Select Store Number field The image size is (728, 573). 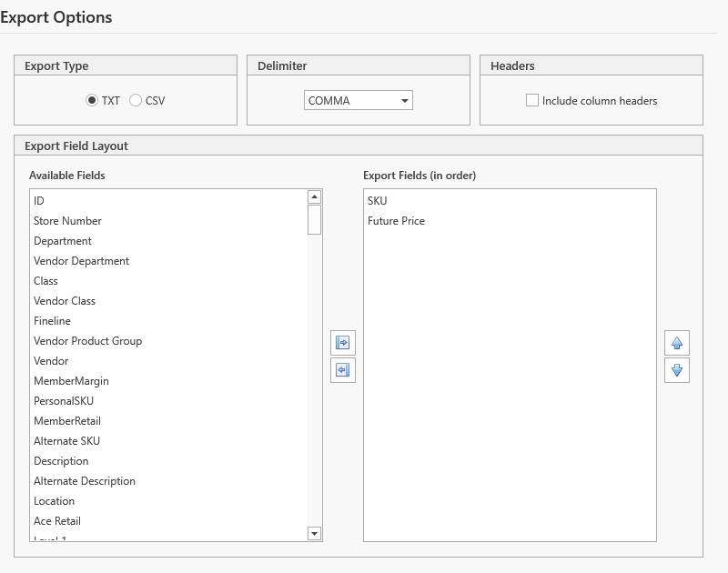167,221
